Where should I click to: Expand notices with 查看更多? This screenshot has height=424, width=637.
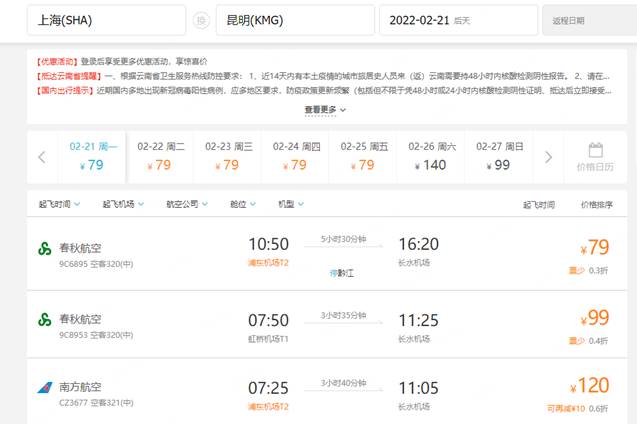point(325,110)
